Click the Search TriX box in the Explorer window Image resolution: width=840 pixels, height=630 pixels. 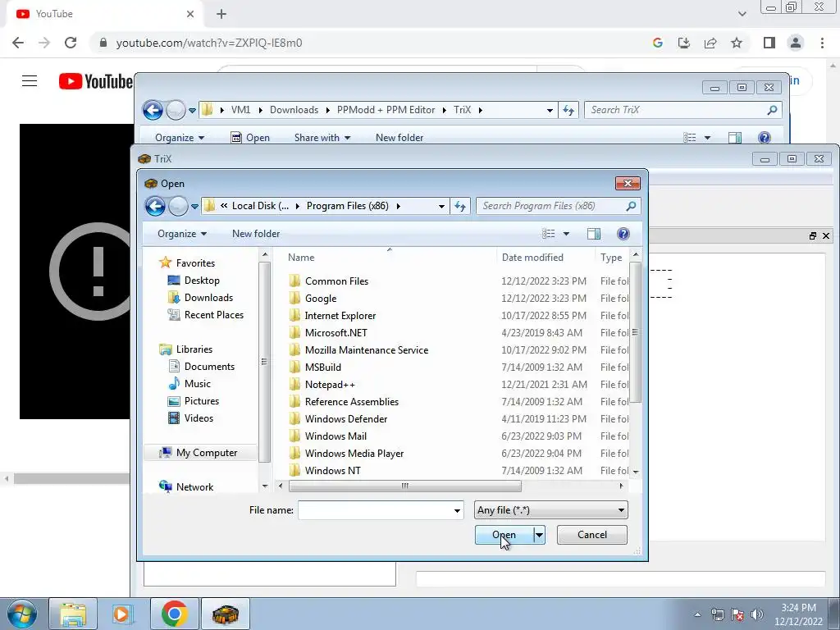(683, 110)
